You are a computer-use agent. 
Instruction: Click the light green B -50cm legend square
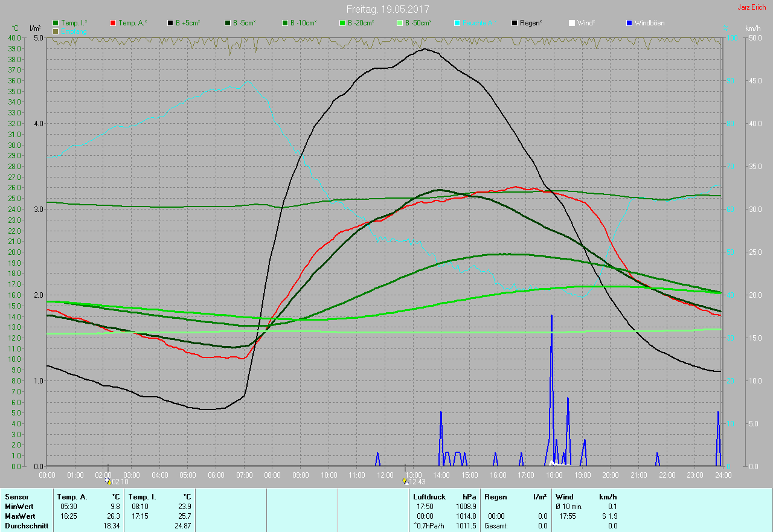[399, 23]
